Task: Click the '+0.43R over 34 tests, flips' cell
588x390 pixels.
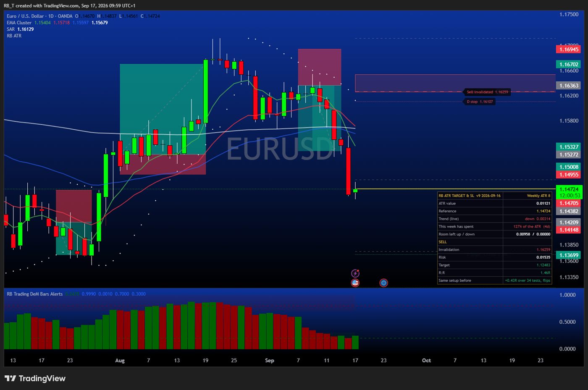Action: click(528, 280)
